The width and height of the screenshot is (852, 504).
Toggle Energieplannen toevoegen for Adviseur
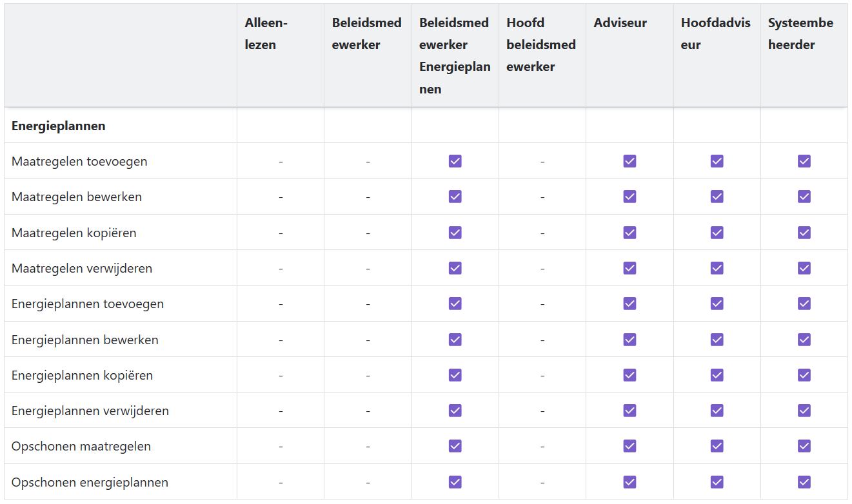coord(629,304)
